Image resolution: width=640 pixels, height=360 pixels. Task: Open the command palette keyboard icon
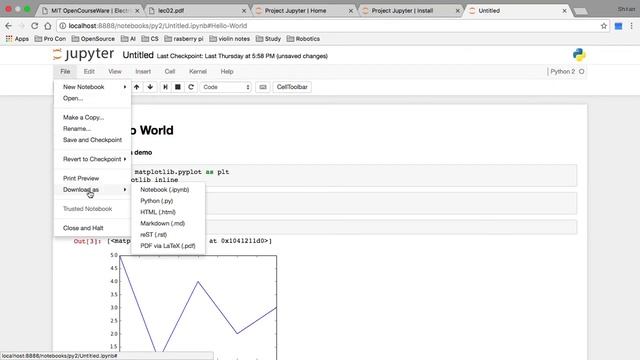point(263,87)
